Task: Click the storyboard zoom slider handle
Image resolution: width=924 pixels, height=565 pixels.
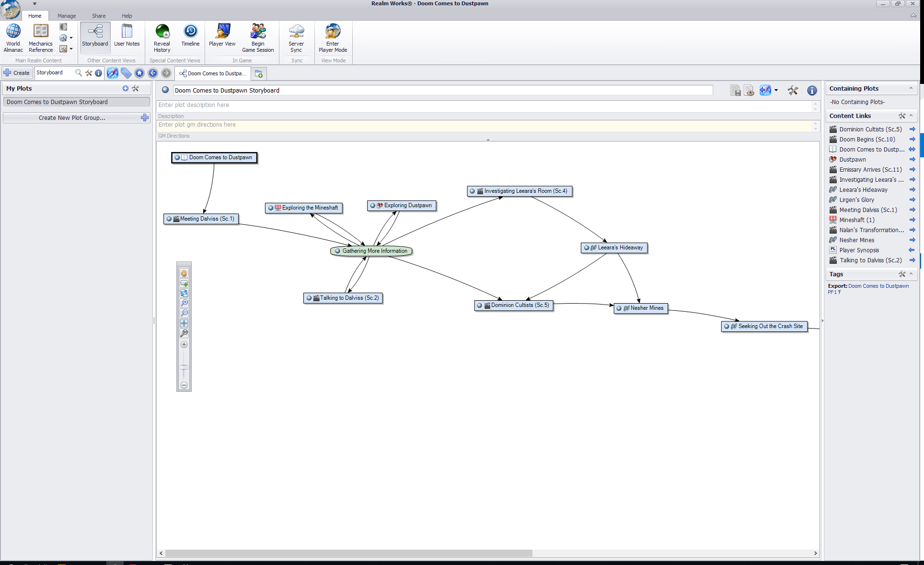Action: [x=184, y=367]
